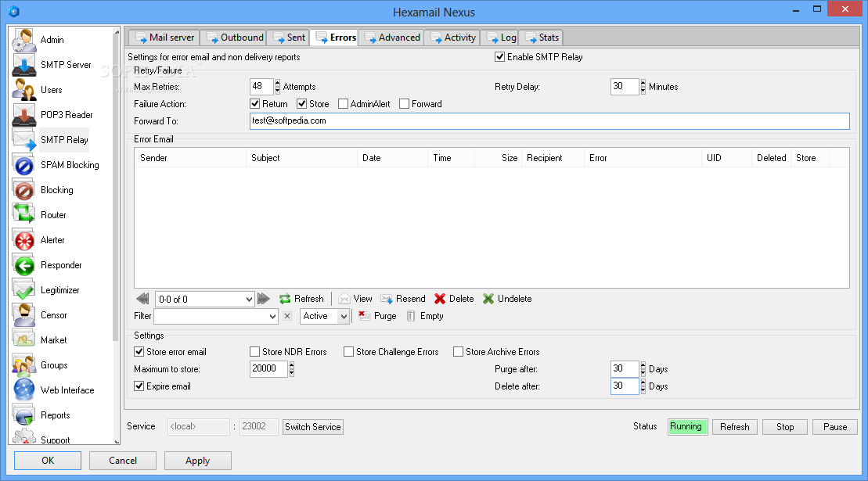
Task: Select the Web Interface globe icon
Action: tap(24, 389)
